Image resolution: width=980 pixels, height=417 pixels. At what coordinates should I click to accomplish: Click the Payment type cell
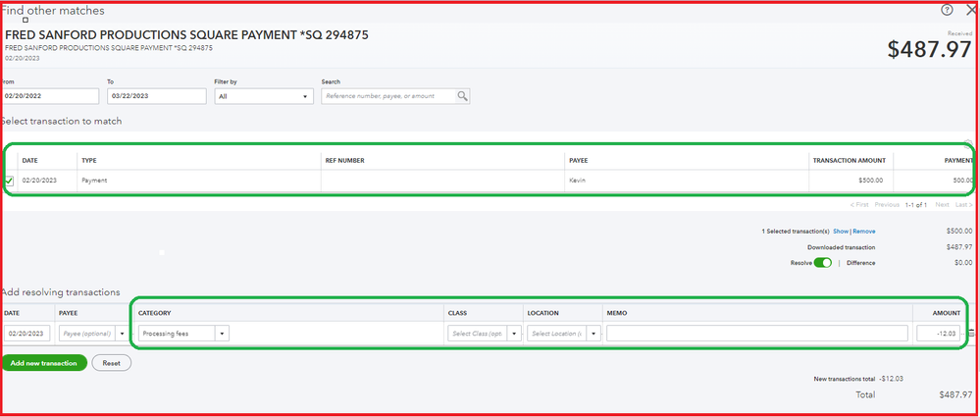click(94, 181)
